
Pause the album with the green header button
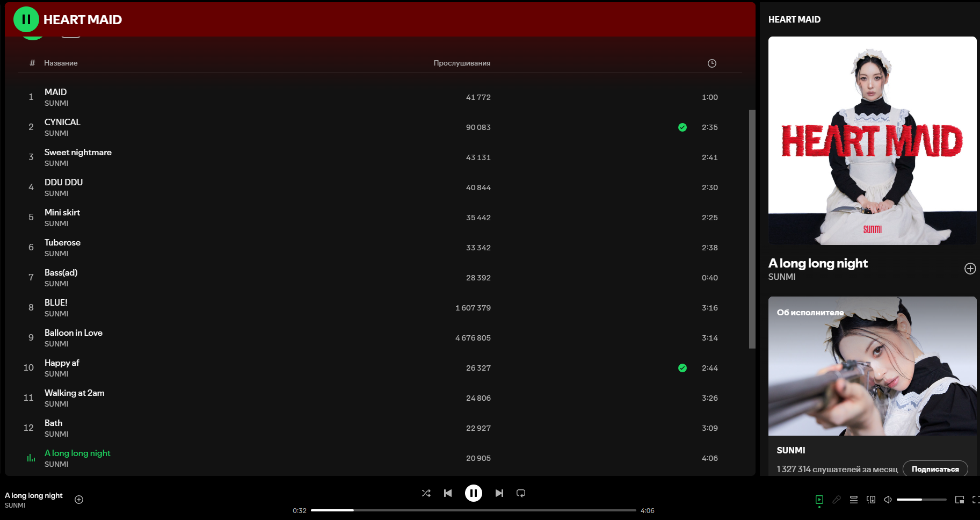(26, 20)
